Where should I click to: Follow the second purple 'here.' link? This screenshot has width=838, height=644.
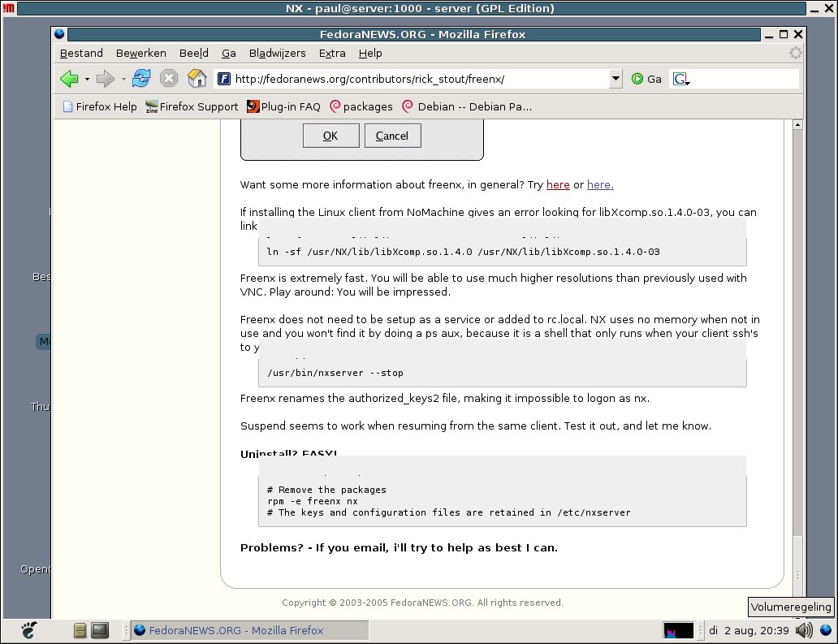click(600, 184)
